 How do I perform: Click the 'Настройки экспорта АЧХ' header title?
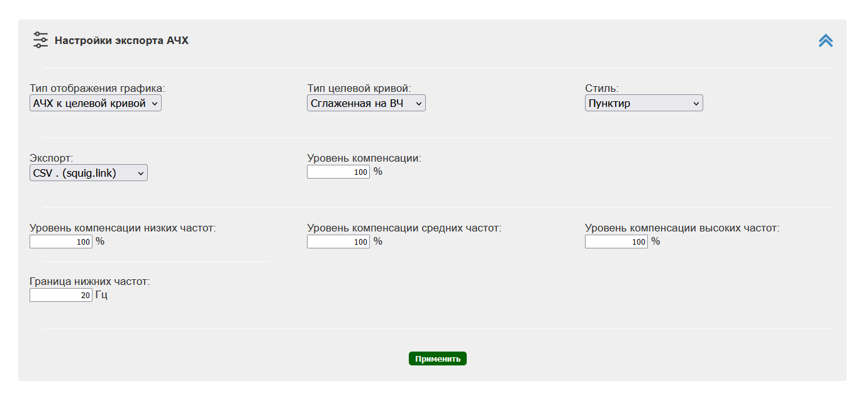coord(121,41)
